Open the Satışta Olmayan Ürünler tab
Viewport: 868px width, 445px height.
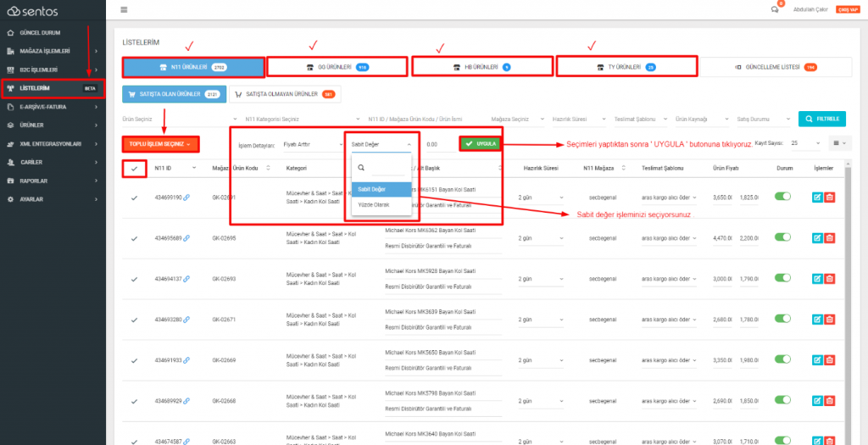(282, 94)
